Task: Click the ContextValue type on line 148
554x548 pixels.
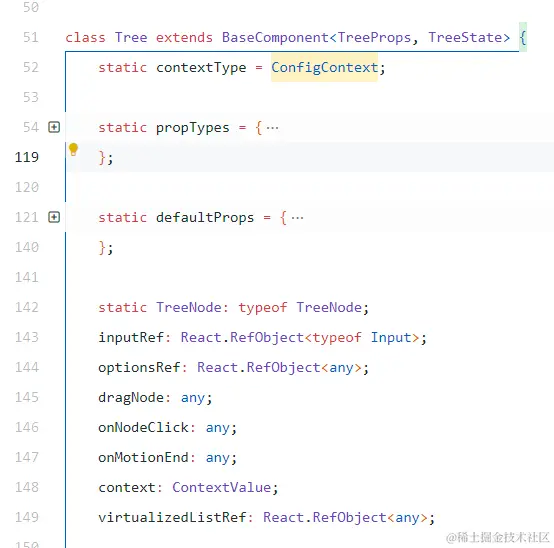Action: click(222, 488)
